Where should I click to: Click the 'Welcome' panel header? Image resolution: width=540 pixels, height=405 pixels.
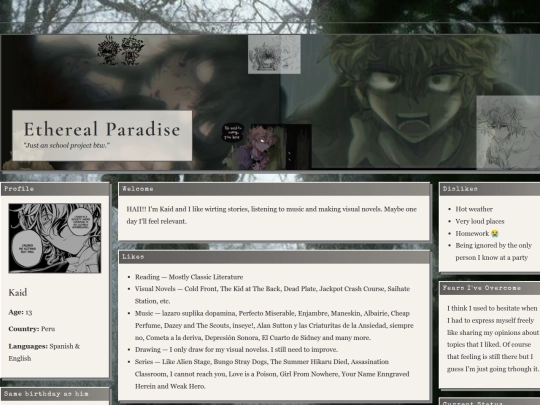[x=274, y=189]
